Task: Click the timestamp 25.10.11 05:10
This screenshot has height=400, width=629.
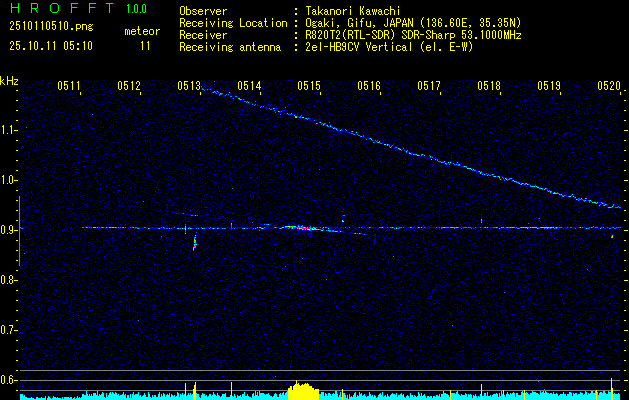Action: tap(51, 45)
